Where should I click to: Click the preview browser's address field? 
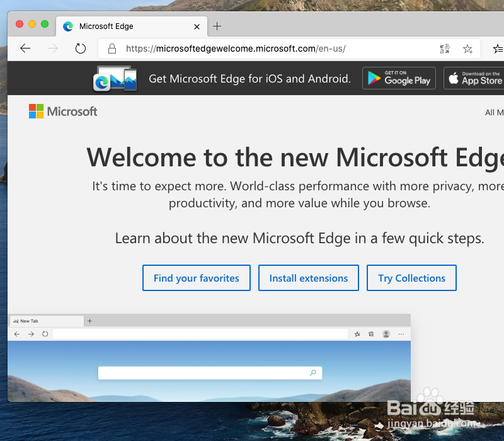(200, 334)
